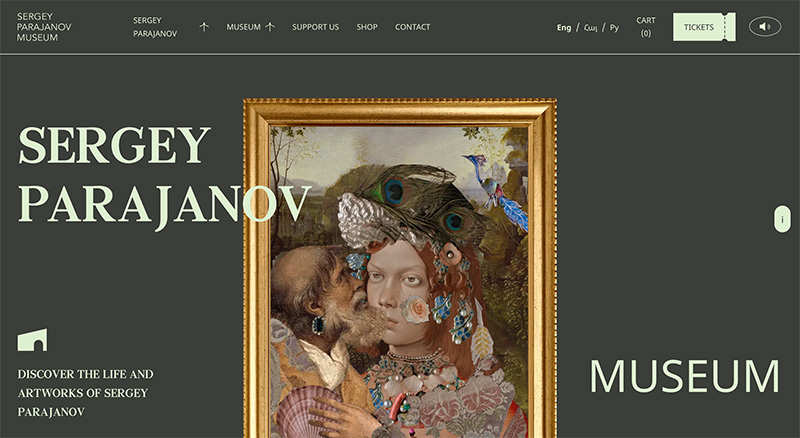Expand the Sergey Parajanov menu arrow
800x438 pixels.
click(x=204, y=27)
